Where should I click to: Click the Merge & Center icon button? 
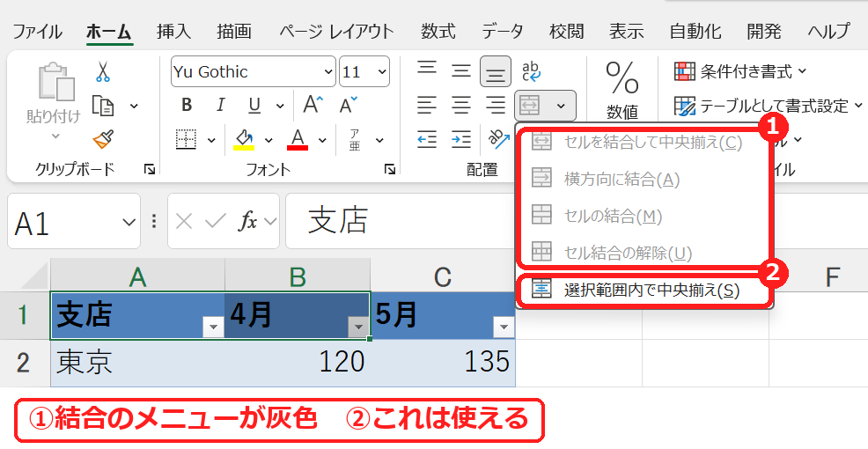tap(530, 105)
